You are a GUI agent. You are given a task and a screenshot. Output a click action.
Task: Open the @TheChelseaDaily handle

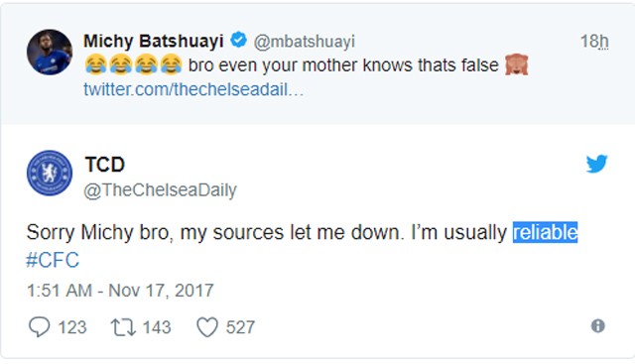point(161,190)
